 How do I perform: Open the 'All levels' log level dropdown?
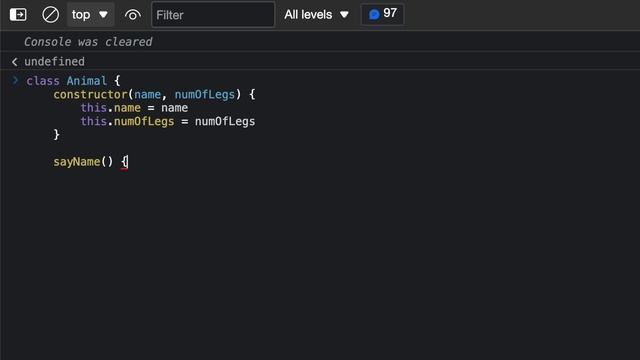point(317,15)
